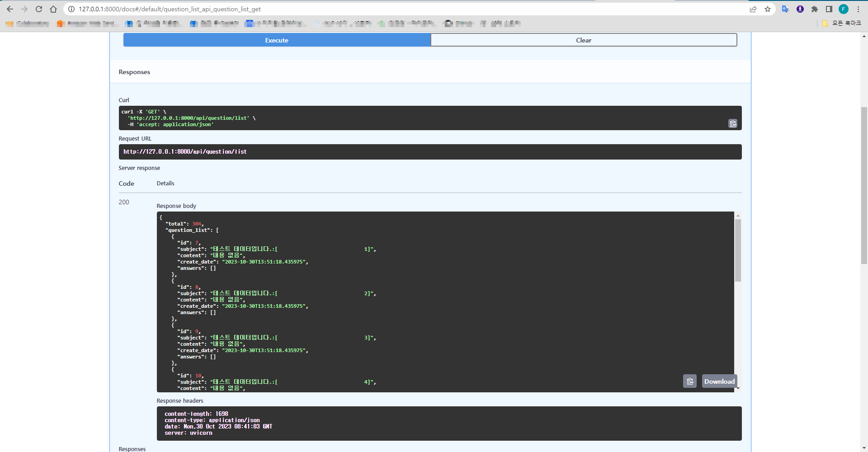Click the "id": 8 line
This screenshot has height=452, width=868.
pyautogui.click(x=189, y=287)
